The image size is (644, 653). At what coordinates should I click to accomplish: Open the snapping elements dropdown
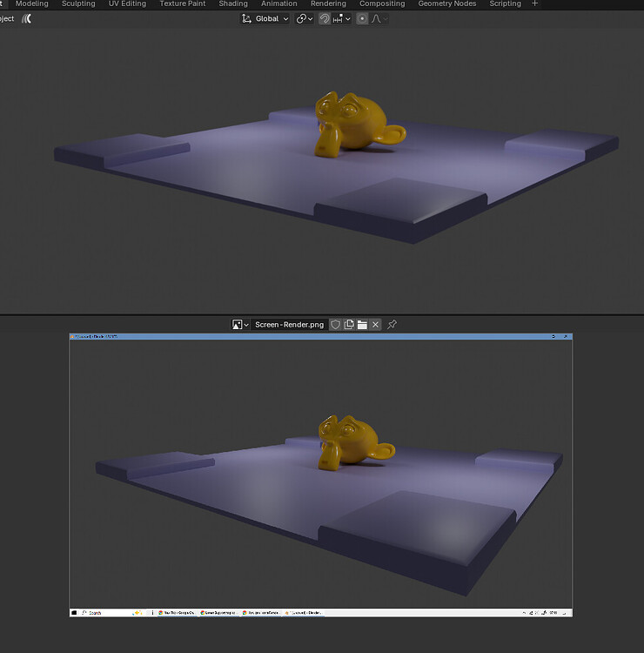point(342,19)
